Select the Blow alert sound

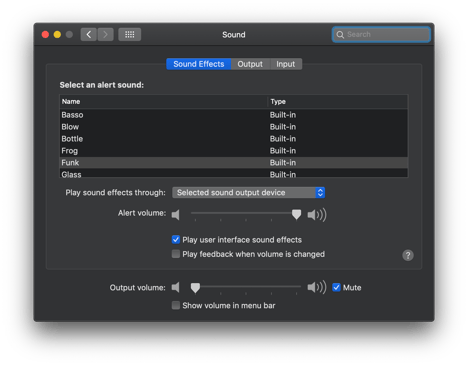coord(234,127)
